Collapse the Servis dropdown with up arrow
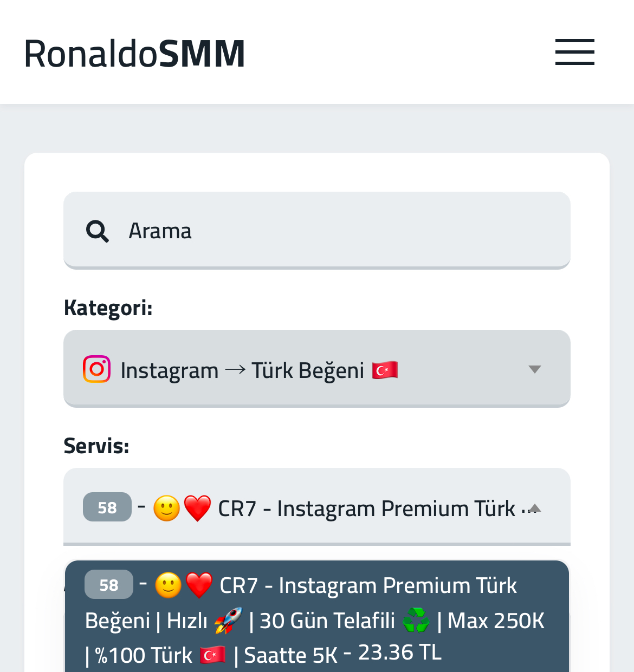The width and height of the screenshot is (634, 672). [x=535, y=508]
